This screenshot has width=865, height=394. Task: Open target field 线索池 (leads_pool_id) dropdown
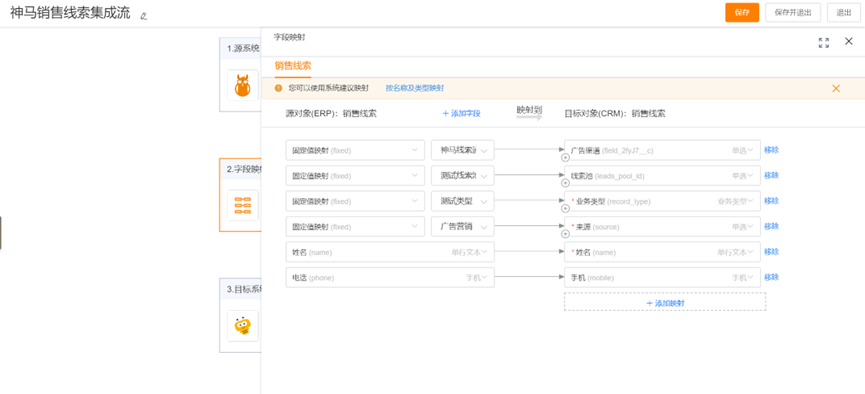click(x=662, y=175)
